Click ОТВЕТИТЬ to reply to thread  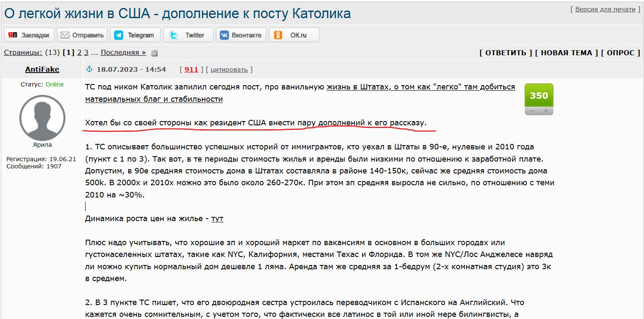click(506, 53)
